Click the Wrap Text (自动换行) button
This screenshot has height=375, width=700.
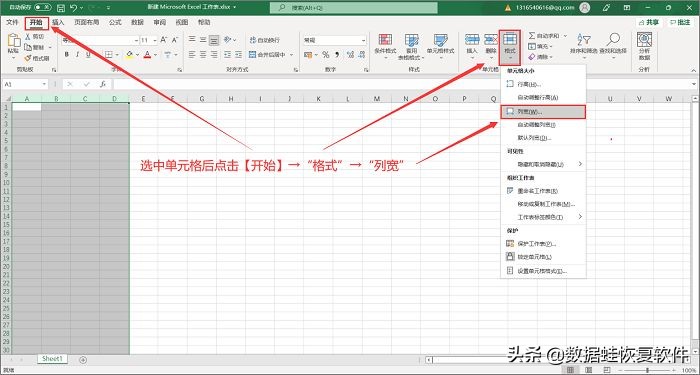(266, 40)
